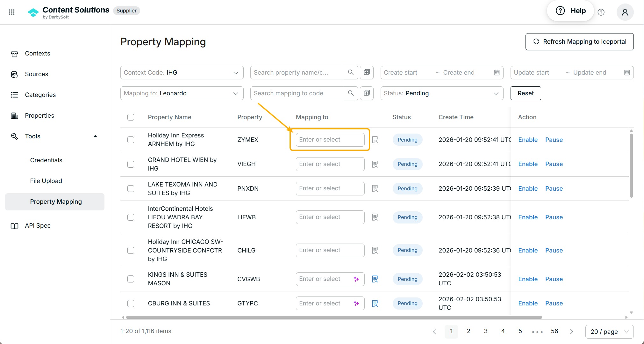
Task: Click AI suggestion sparkle in GTYPC mapping field
Action: coord(356,303)
